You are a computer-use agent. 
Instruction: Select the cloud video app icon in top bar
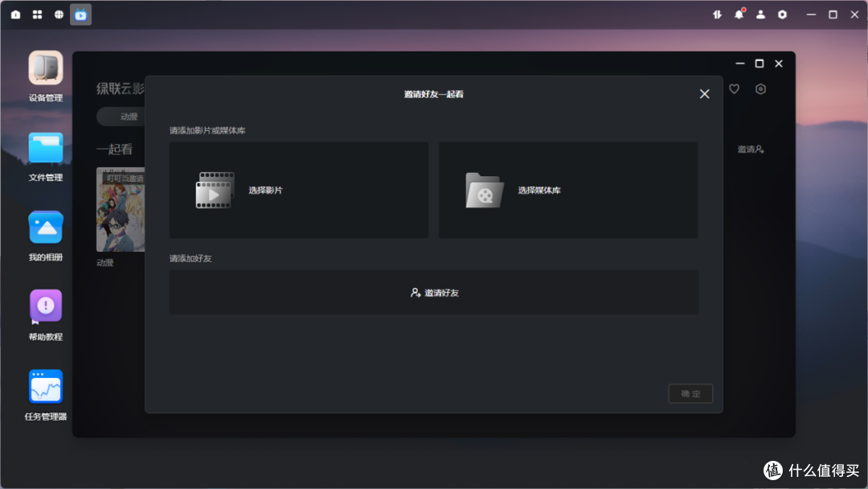pyautogui.click(x=81, y=15)
